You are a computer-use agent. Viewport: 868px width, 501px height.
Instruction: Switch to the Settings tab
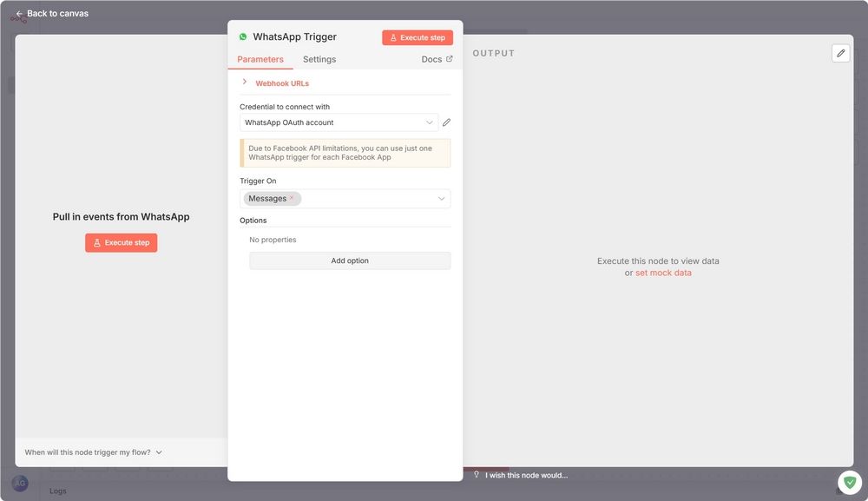point(319,59)
